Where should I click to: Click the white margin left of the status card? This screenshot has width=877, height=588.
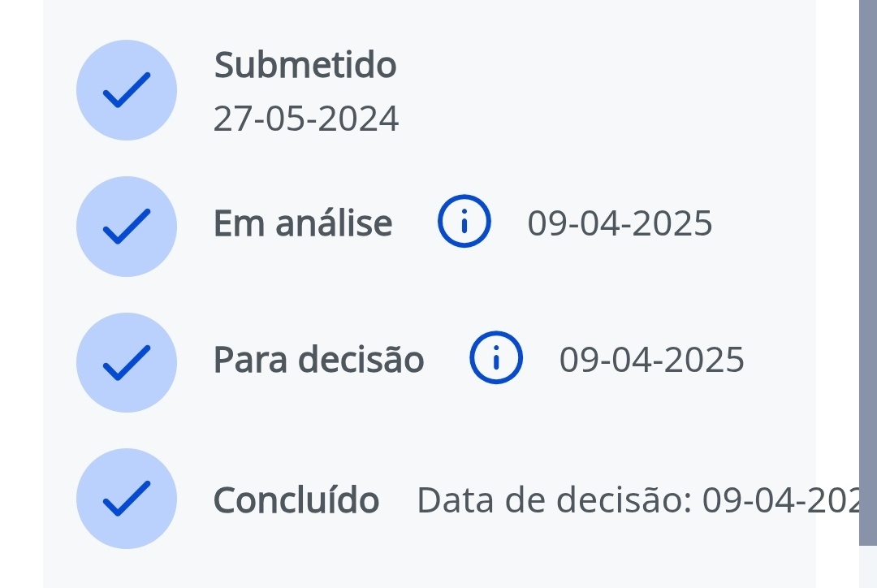coord(20,292)
